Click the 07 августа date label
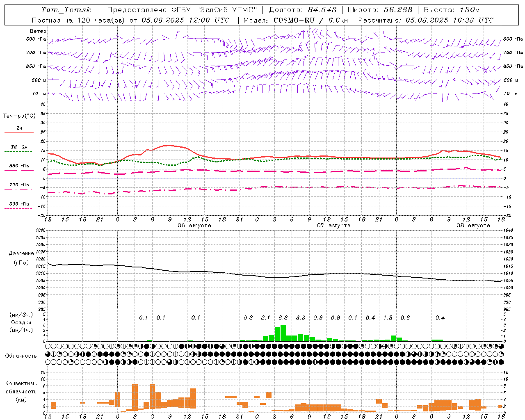 tap(334, 226)
